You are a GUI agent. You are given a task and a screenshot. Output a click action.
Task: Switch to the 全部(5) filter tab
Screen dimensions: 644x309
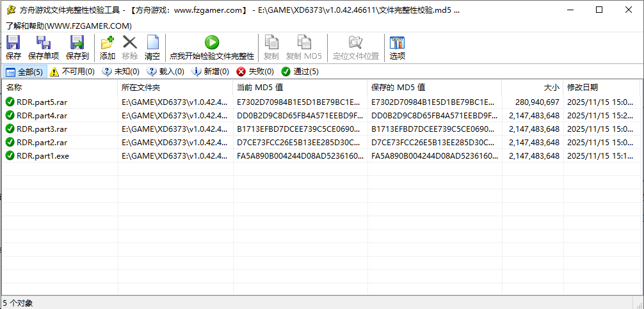[x=24, y=72]
